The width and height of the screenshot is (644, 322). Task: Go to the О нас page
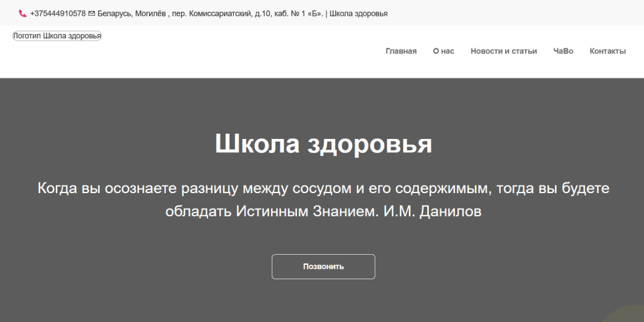(x=443, y=52)
